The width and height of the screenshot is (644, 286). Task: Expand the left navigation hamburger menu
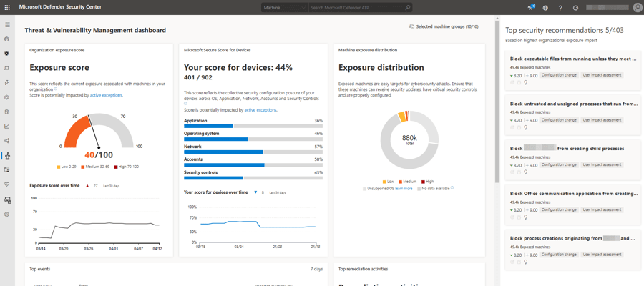point(7,25)
